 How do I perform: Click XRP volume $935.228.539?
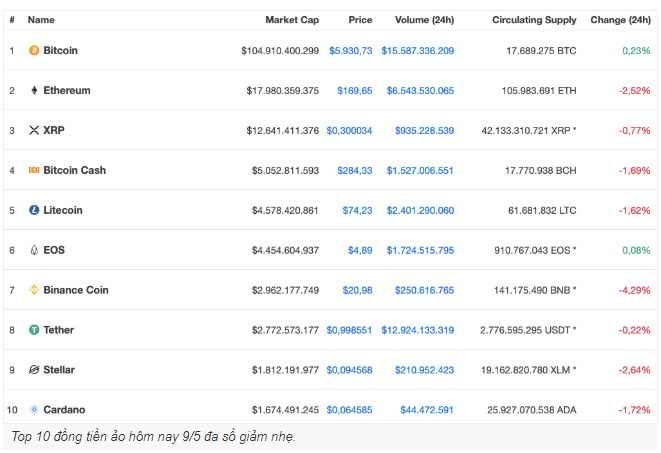pos(425,131)
